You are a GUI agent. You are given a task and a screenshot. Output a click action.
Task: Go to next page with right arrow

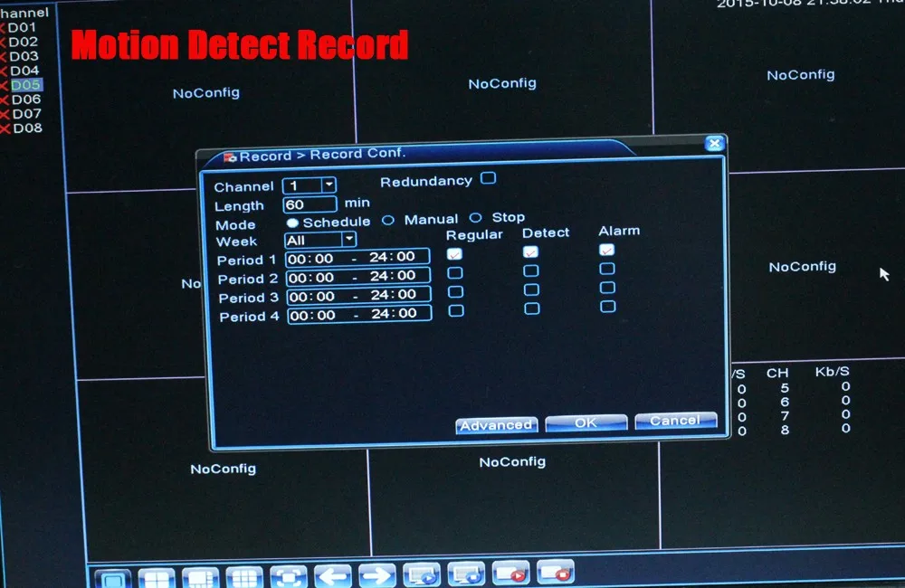pyautogui.click(x=377, y=574)
